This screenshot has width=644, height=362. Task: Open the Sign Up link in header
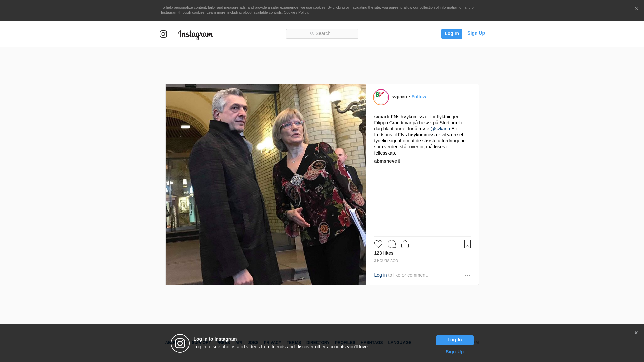tap(476, 33)
